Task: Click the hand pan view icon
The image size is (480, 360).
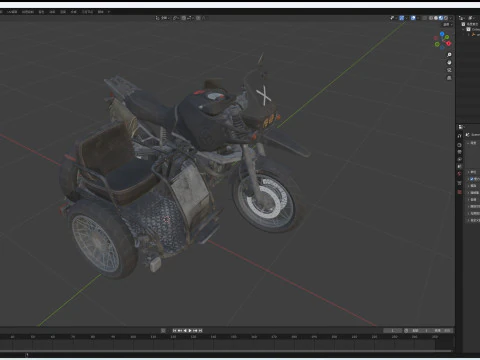Action: point(449,62)
